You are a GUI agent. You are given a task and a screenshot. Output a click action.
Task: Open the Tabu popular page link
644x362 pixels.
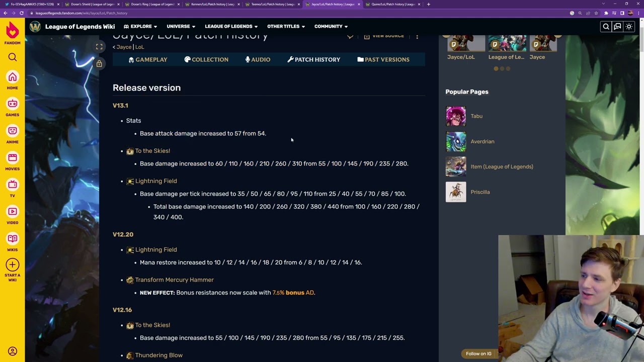(476, 116)
